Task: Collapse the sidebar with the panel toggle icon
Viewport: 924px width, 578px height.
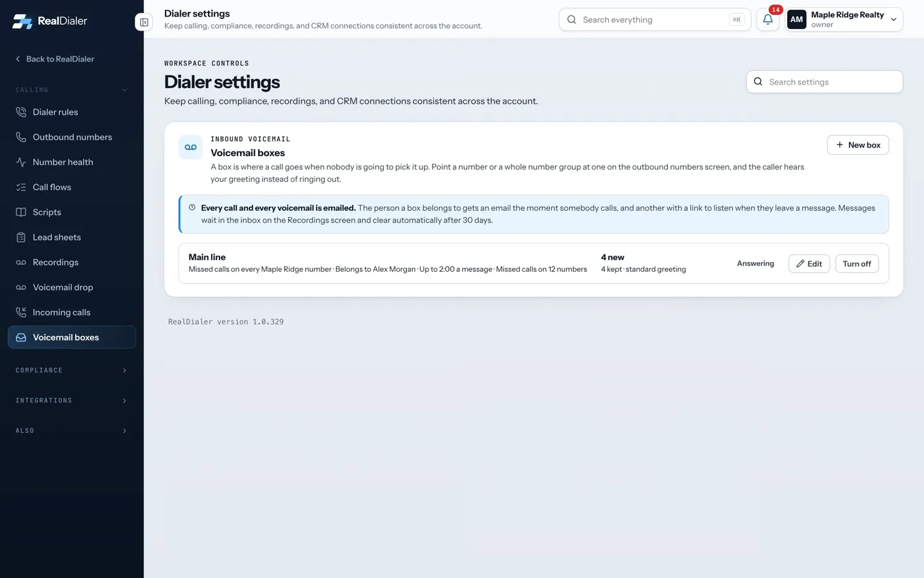Action: pyautogui.click(x=144, y=22)
